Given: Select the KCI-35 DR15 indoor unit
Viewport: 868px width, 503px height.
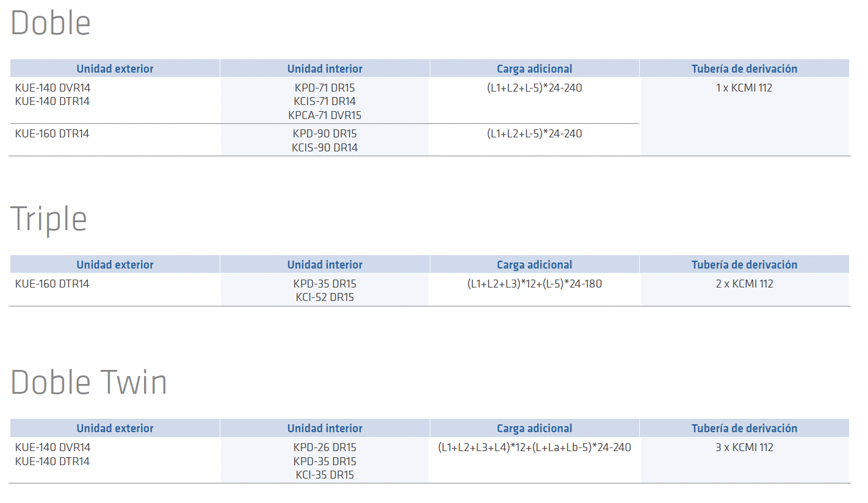Looking at the screenshot, I should [x=325, y=474].
